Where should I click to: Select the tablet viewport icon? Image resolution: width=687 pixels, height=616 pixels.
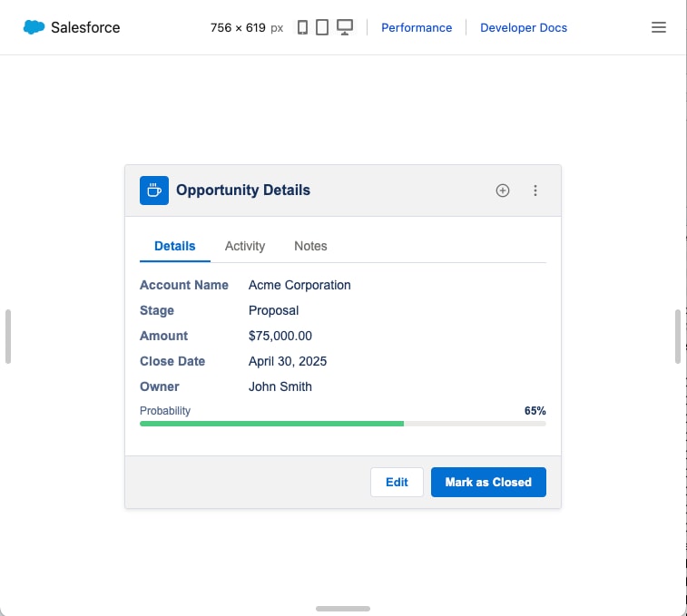322,27
